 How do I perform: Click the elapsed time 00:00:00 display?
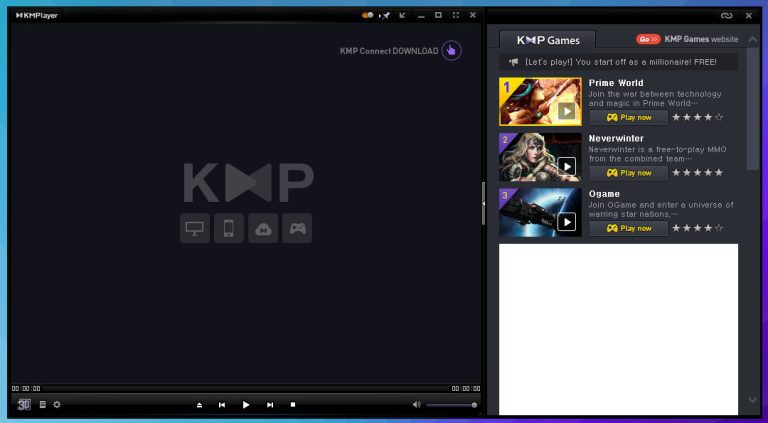(26, 389)
